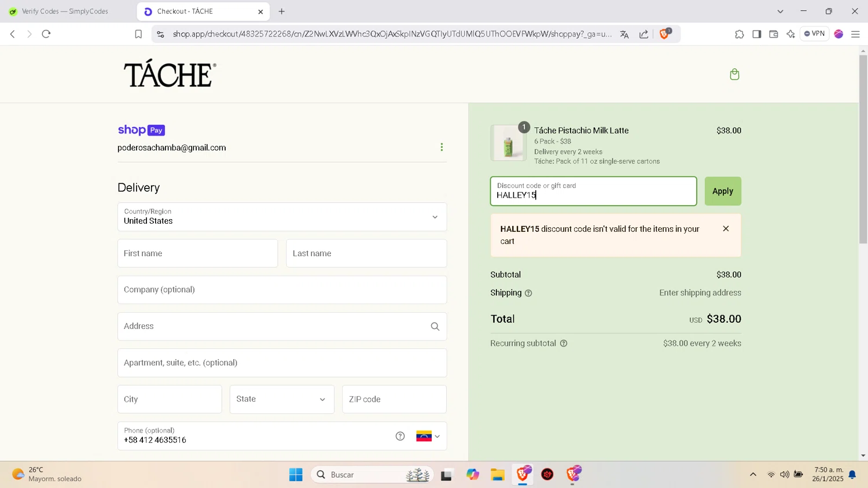Focus the Address field
The height and width of the screenshot is (488, 868).
(282, 326)
